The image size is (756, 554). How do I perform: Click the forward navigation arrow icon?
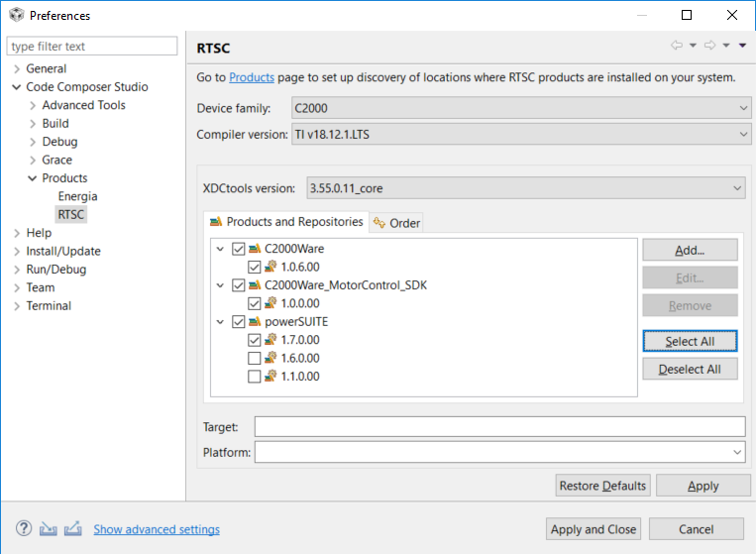709,46
